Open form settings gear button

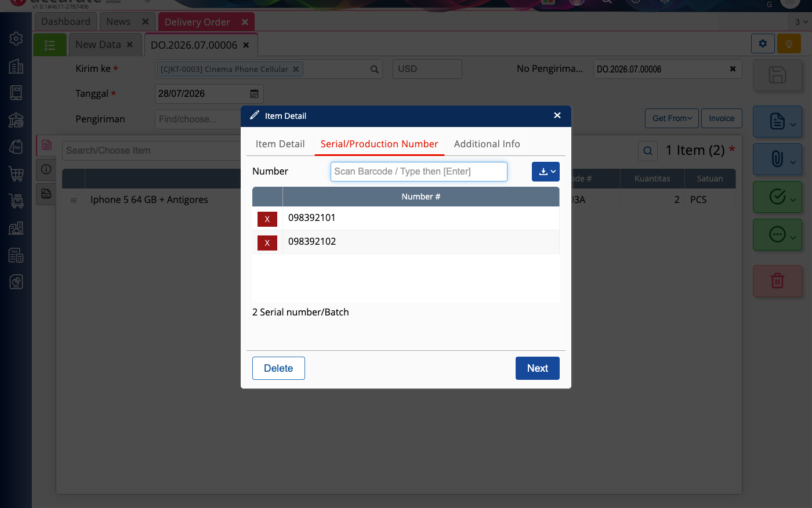(763, 43)
